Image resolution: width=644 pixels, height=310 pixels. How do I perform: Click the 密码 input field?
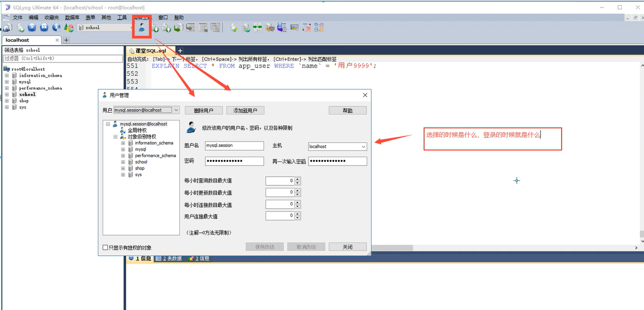coord(234,161)
